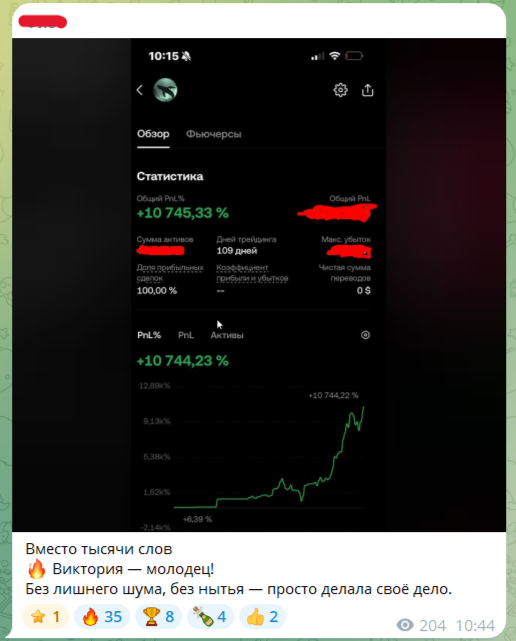Select the Активы chart tab
This screenshot has height=641, width=516.
pyautogui.click(x=227, y=335)
